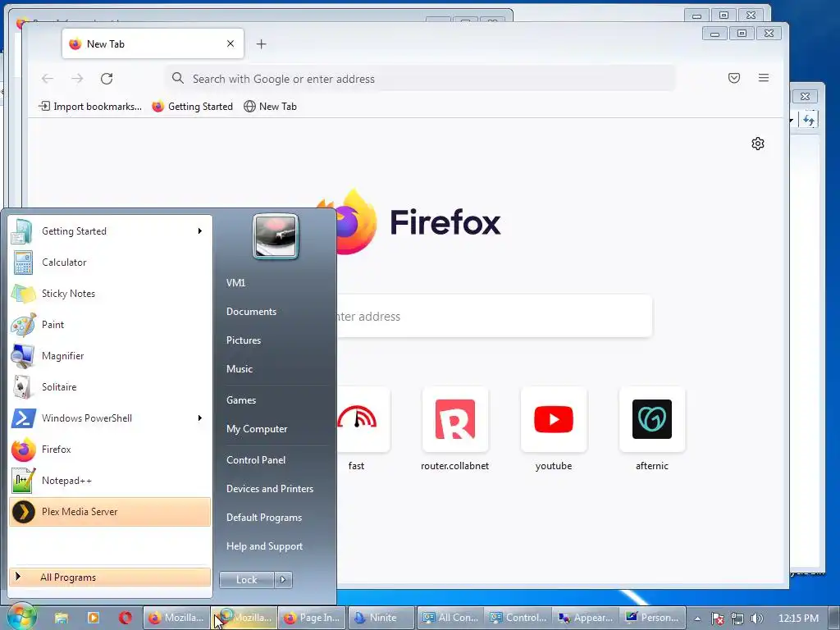
Task: Click the Lock button
Action: click(247, 580)
